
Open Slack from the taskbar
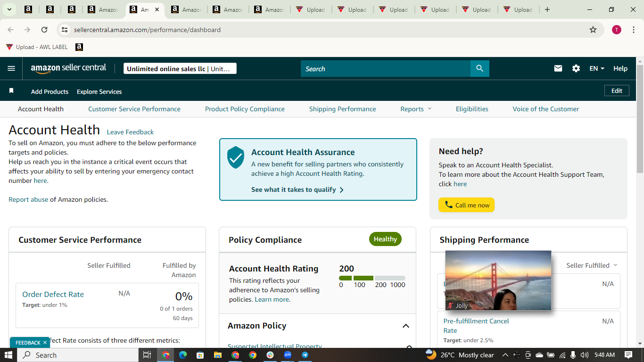(270, 355)
